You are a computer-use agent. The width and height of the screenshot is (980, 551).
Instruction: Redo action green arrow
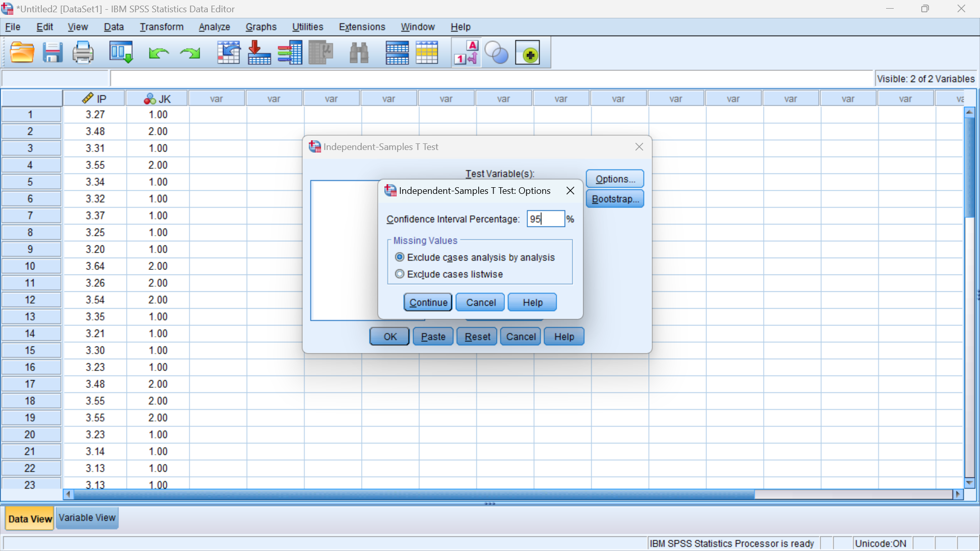tap(190, 53)
